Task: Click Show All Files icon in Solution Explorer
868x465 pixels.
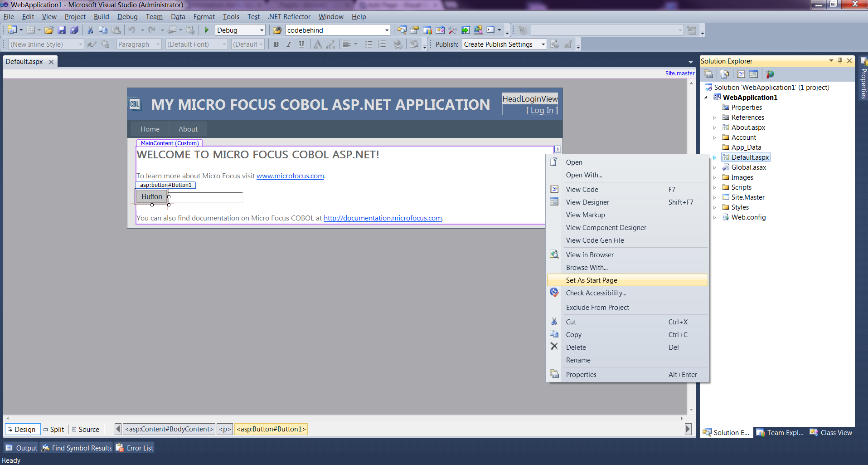Action: click(725, 74)
